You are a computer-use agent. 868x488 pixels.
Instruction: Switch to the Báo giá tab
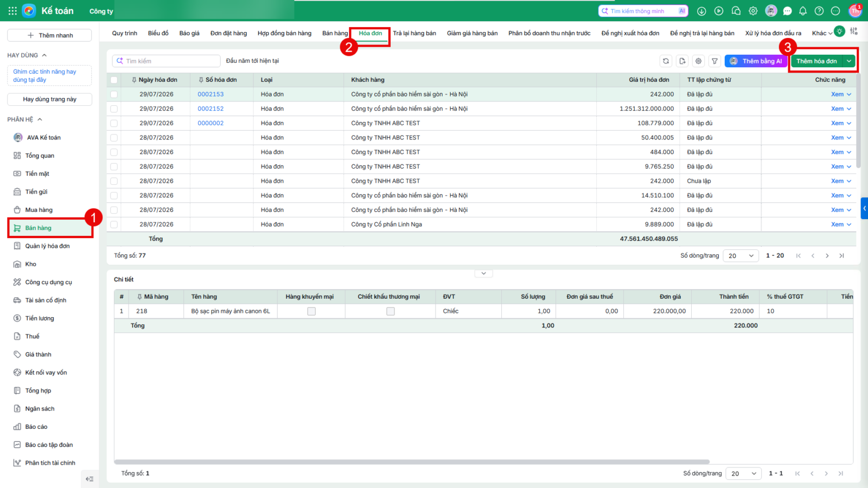point(189,33)
